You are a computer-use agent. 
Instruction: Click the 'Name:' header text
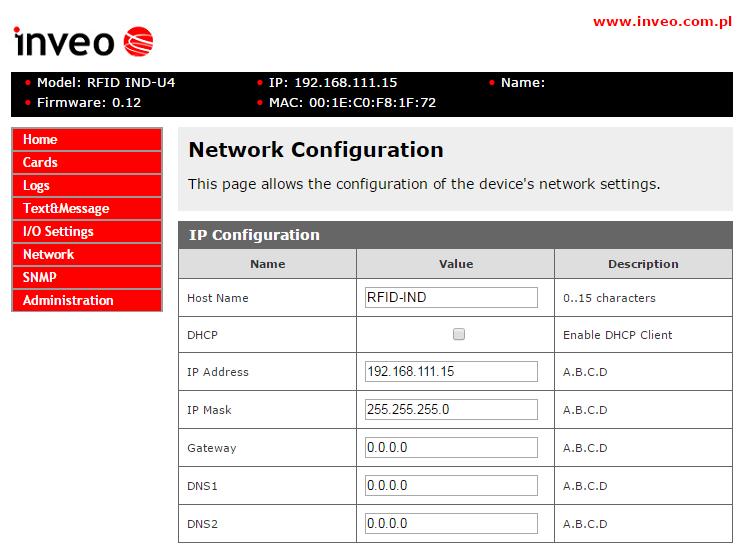(x=523, y=83)
